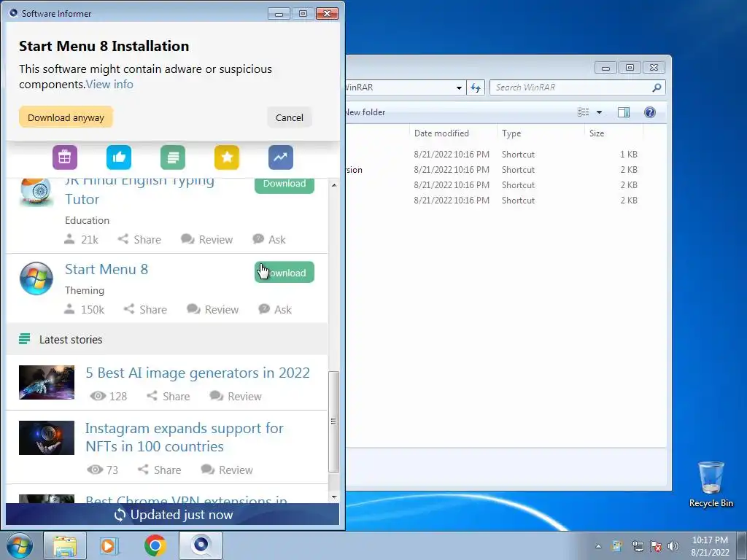This screenshot has width=747, height=560.
Task: Click the network tray icon
Action: [x=638, y=546]
